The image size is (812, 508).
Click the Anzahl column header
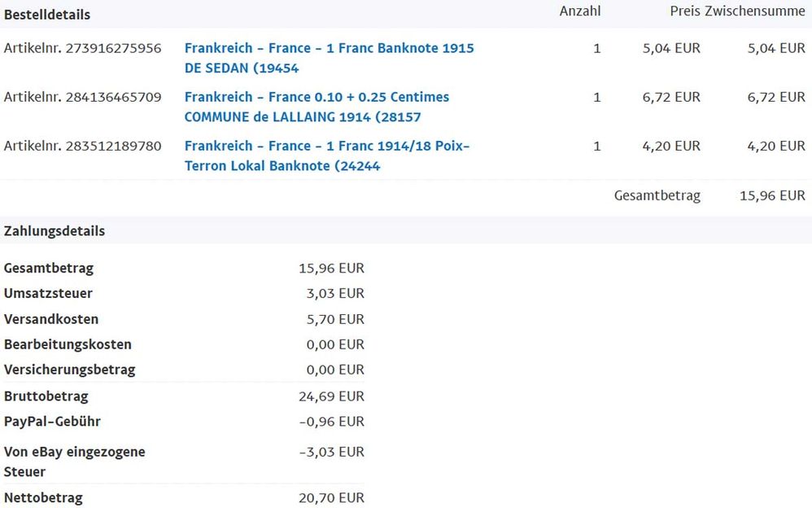580,11
